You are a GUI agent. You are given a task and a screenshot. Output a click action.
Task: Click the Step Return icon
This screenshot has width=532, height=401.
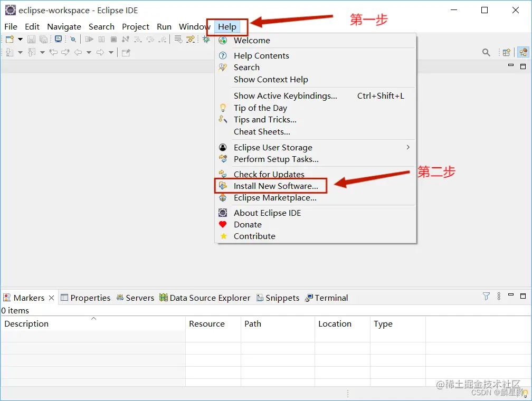(x=162, y=40)
